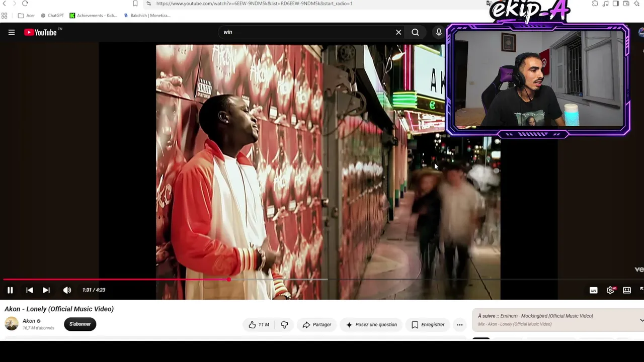Start voice search with microphone
Viewport: 644px width, 362px height.
pos(439,32)
